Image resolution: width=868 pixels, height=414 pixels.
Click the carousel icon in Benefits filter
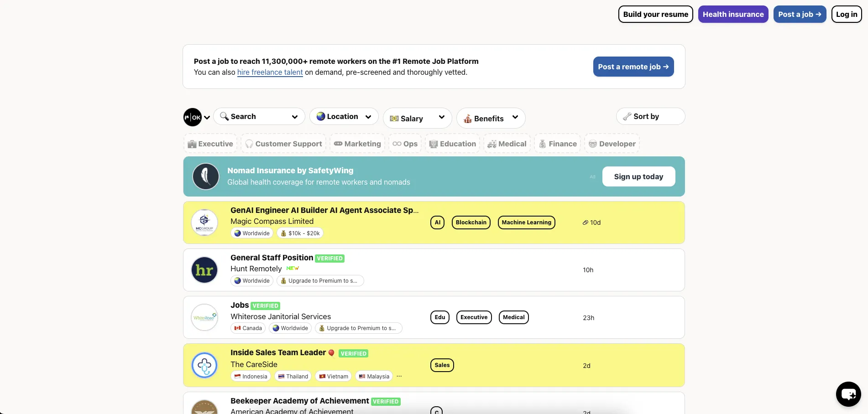[468, 119]
